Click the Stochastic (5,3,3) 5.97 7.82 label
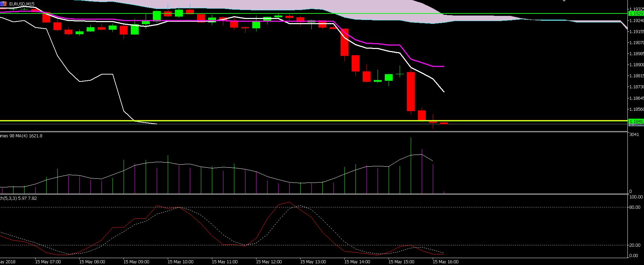 [x=18, y=198]
